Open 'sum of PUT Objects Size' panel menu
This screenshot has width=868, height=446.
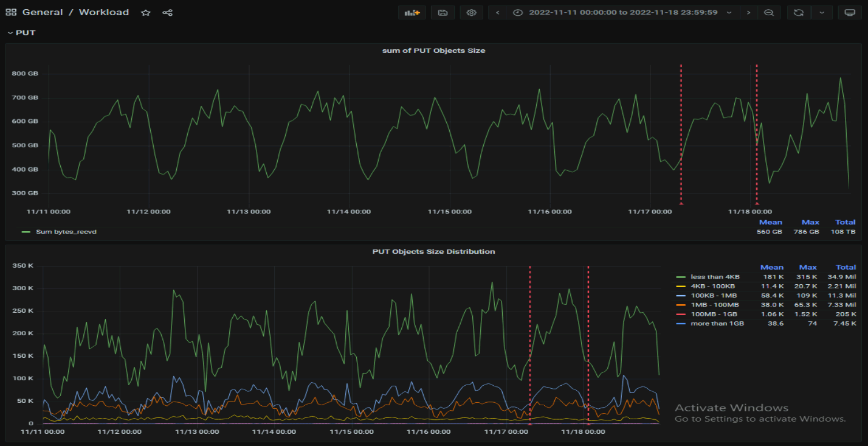tap(433, 51)
